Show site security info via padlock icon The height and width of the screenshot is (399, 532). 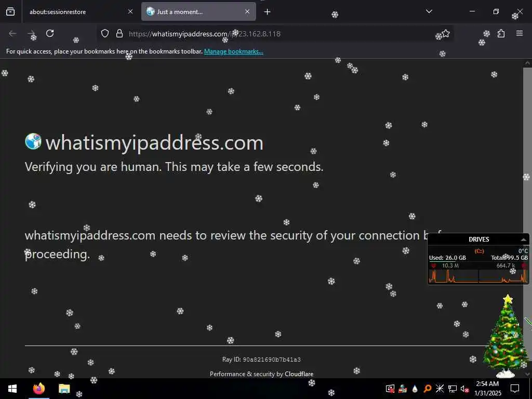pos(119,34)
